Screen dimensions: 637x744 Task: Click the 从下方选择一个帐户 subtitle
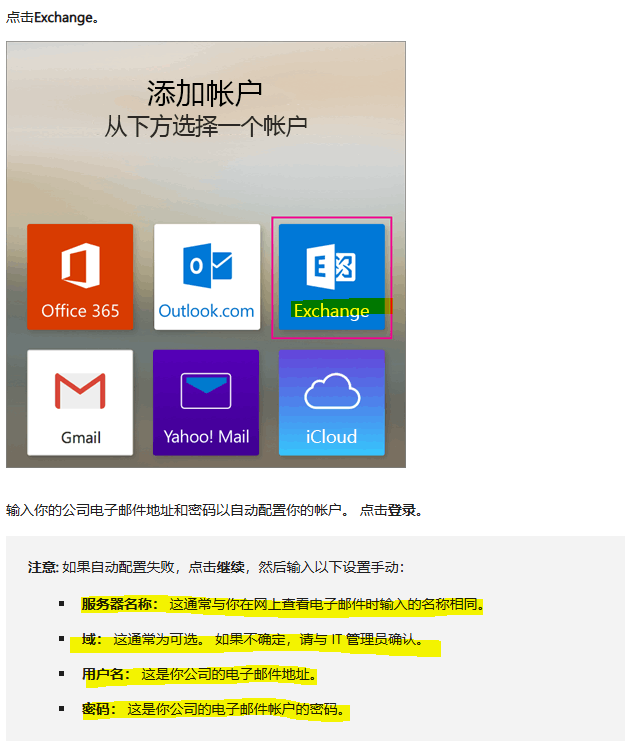206,126
